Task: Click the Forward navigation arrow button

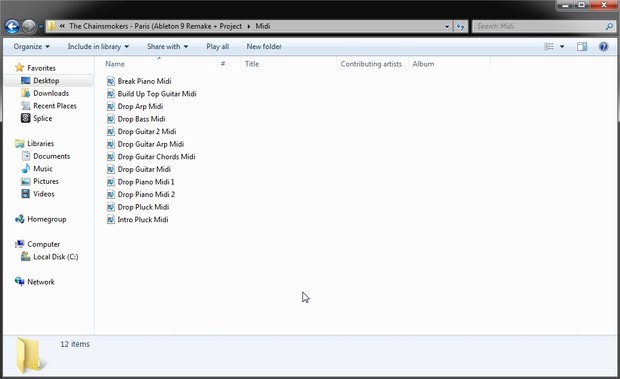Action: (x=29, y=26)
